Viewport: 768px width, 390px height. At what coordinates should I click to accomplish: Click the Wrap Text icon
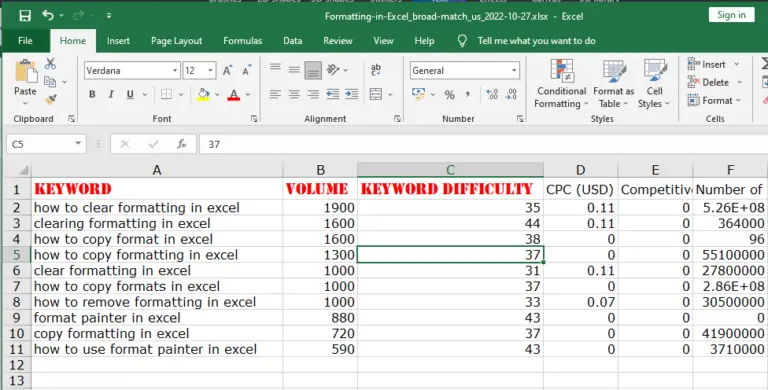(x=376, y=70)
